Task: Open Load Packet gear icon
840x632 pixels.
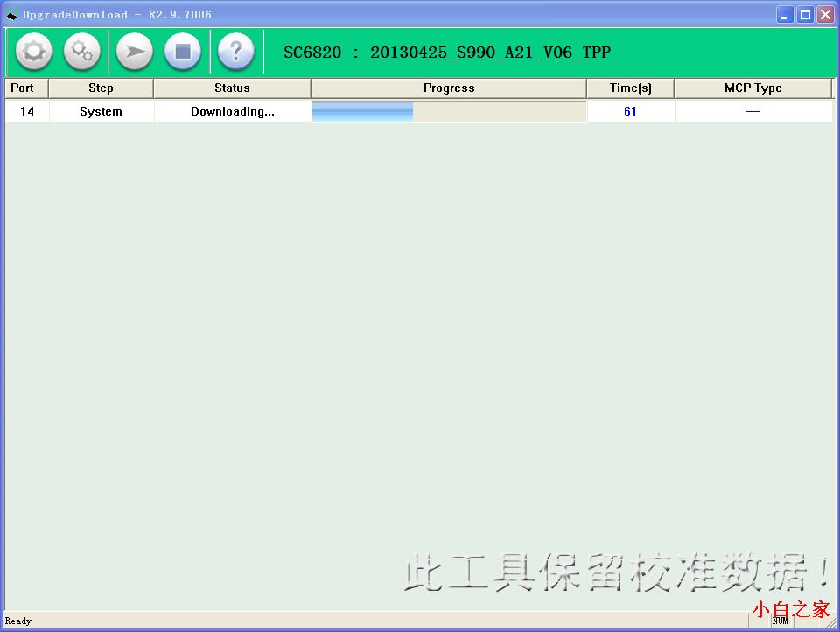Action: pyautogui.click(x=34, y=52)
